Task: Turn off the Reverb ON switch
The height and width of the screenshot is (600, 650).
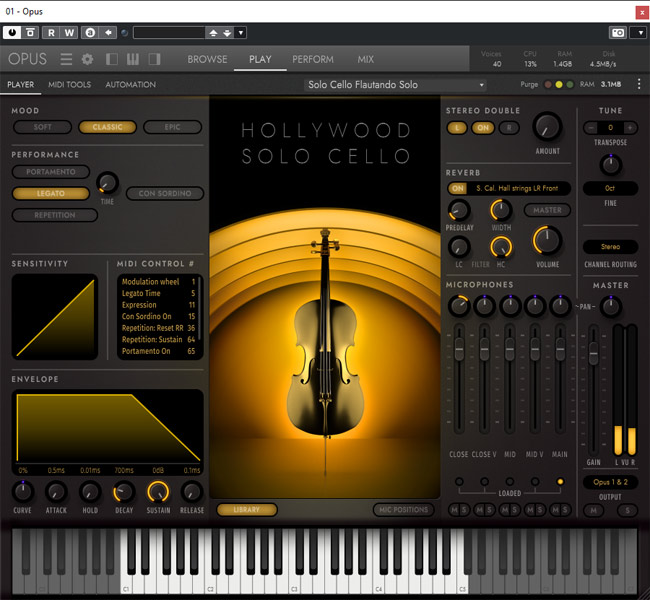Action: click(458, 188)
